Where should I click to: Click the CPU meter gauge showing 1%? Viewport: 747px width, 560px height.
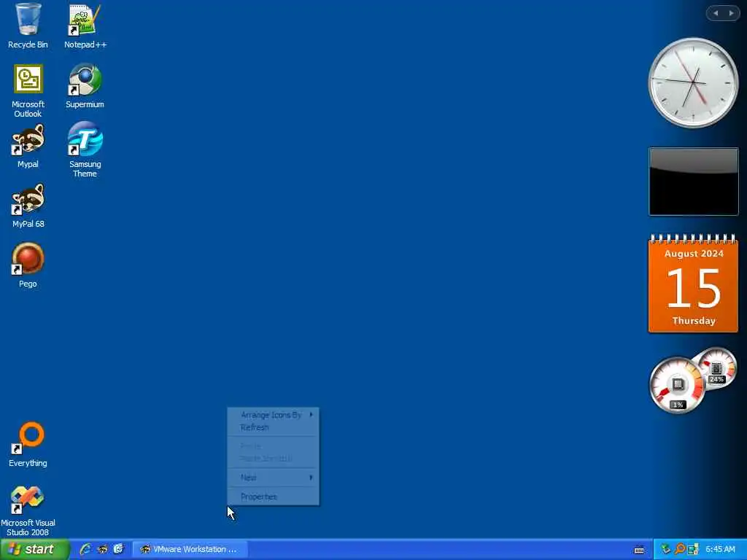676,385
